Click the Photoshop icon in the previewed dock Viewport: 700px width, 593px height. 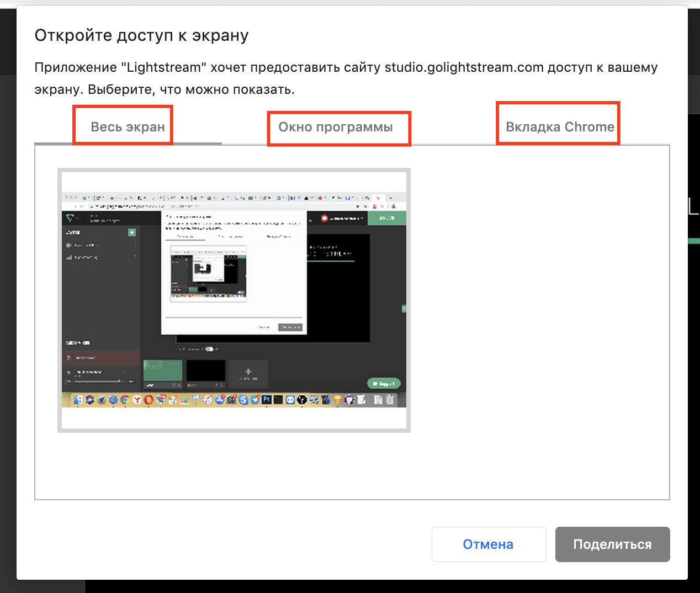266,400
